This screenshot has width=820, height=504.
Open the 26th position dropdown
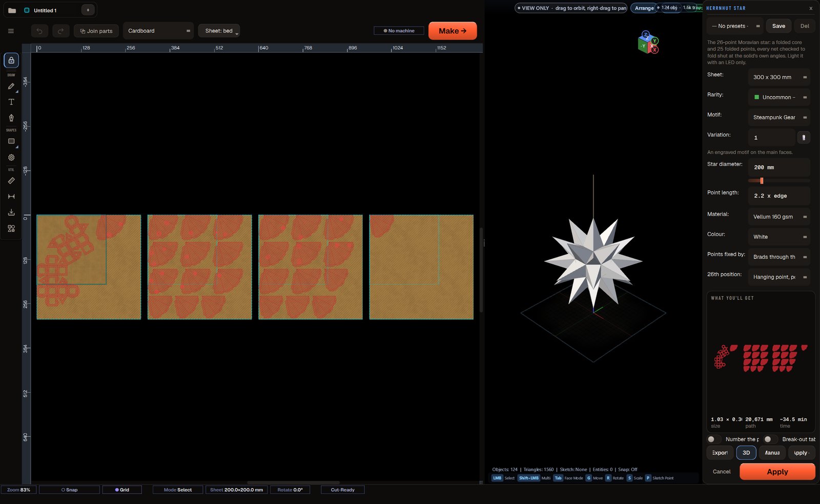(779, 277)
